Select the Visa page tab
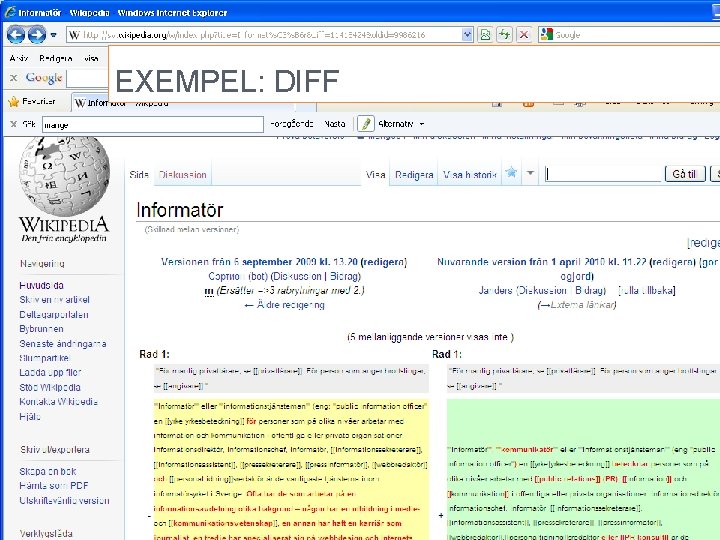Image resolution: width=720 pixels, height=540 pixels. pos(375,175)
